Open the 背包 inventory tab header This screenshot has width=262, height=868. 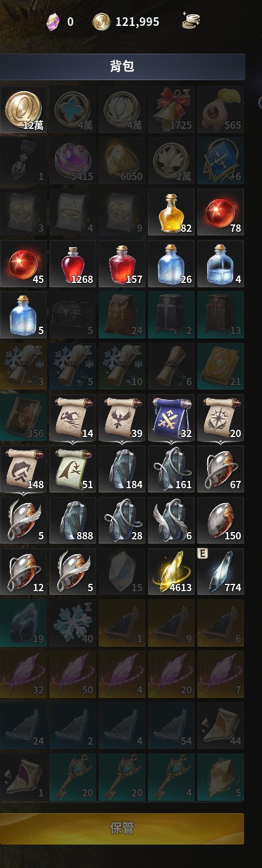coord(122,67)
